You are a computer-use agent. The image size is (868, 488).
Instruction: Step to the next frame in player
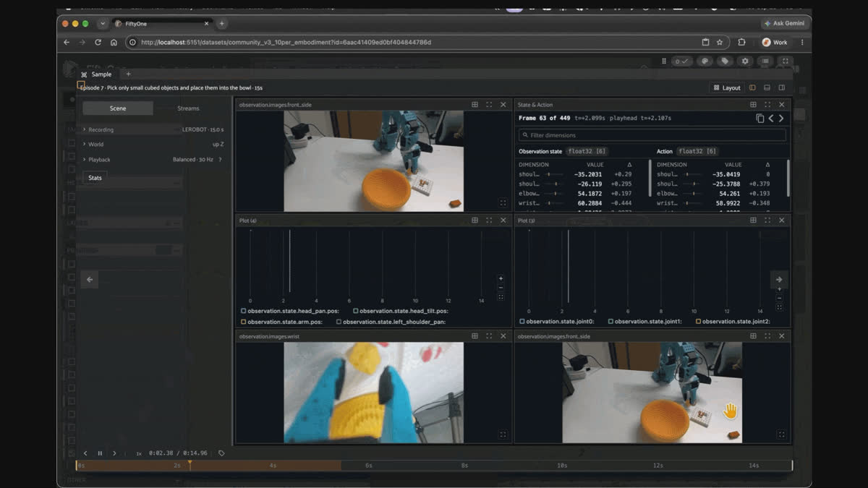coord(114,453)
